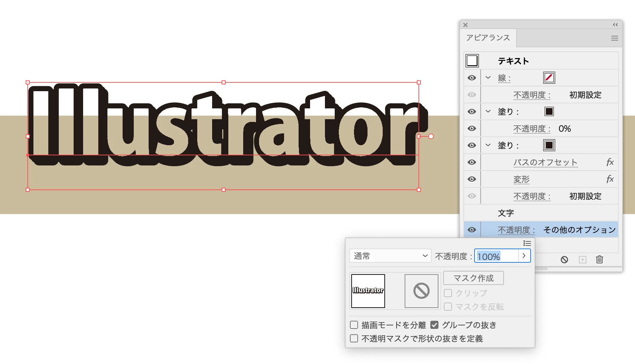Click the 不透明度 その他のオプション link
Image resolution: width=635 pixels, height=364 pixels.
(516, 230)
